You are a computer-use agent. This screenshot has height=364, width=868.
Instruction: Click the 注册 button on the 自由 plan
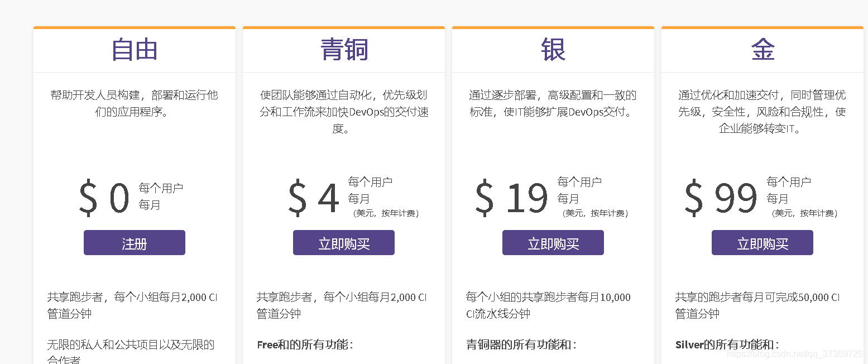point(134,242)
